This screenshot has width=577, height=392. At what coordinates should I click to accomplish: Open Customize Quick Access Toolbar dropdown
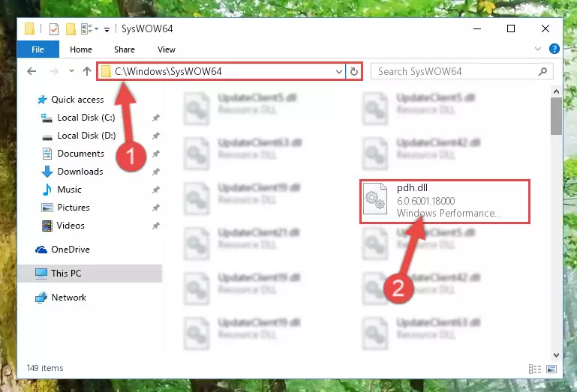click(x=107, y=29)
